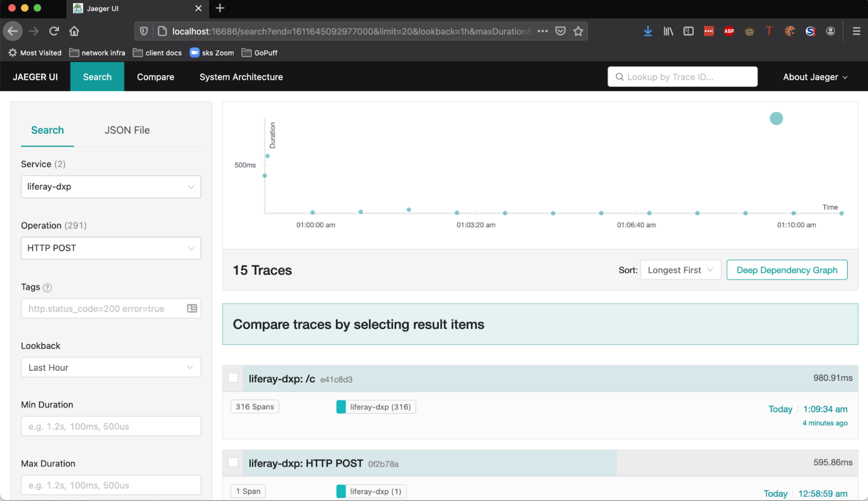Open the Operation HTTP POST dropdown
The width and height of the screenshot is (868, 501).
(111, 248)
